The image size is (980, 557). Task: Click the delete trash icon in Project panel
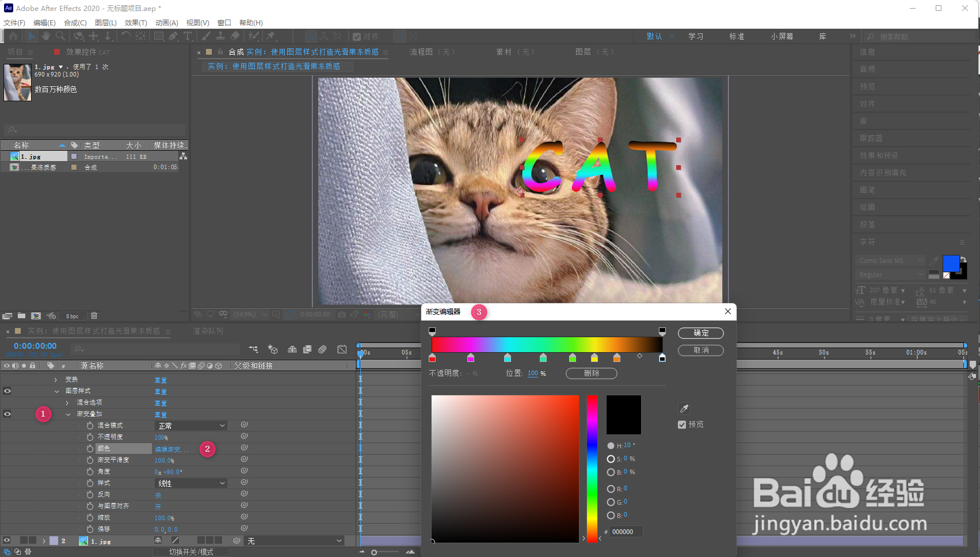point(94,315)
